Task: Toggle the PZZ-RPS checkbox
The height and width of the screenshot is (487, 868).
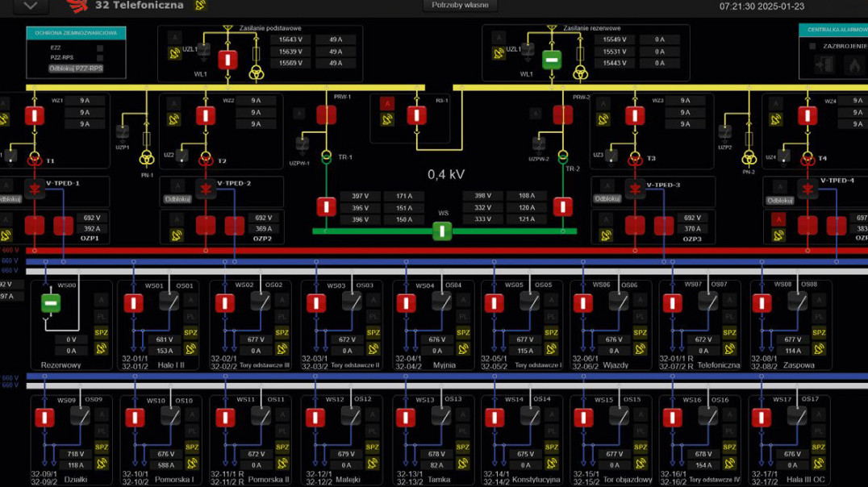Action: 100,58
